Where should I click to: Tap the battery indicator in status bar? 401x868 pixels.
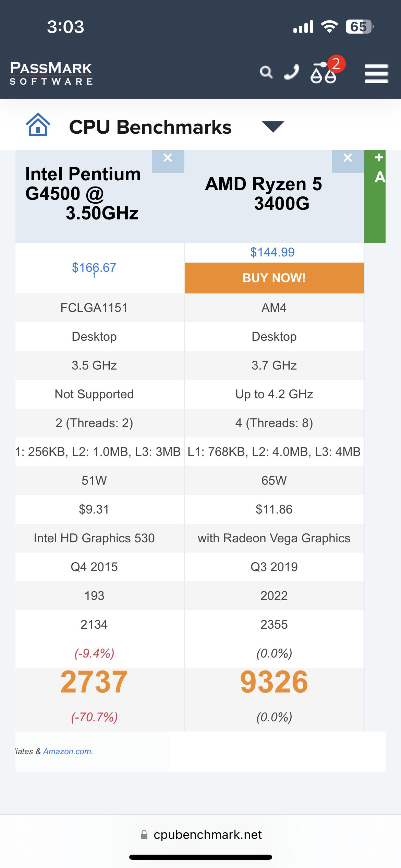point(359,27)
